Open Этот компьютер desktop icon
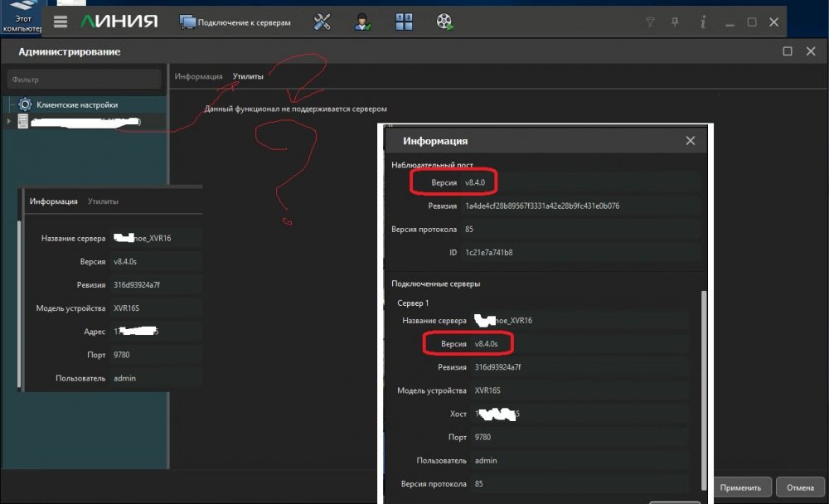This screenshot has height=504, width=829. pyautogui.click(x=22, y=17)
